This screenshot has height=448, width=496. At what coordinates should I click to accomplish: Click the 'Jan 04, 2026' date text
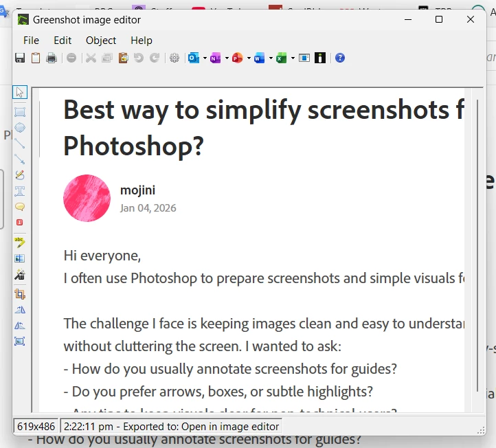click(x=148, y=208)
